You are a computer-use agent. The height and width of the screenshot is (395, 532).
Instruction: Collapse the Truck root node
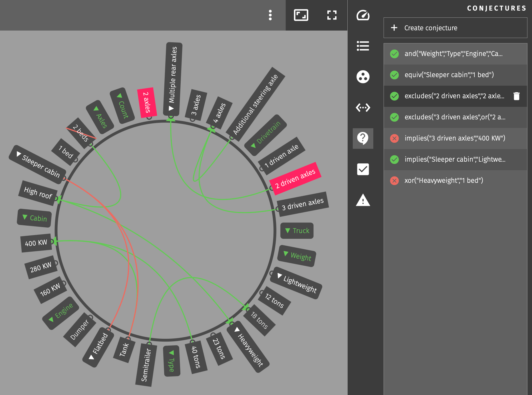pyautogui.click(x=297, y=231)
